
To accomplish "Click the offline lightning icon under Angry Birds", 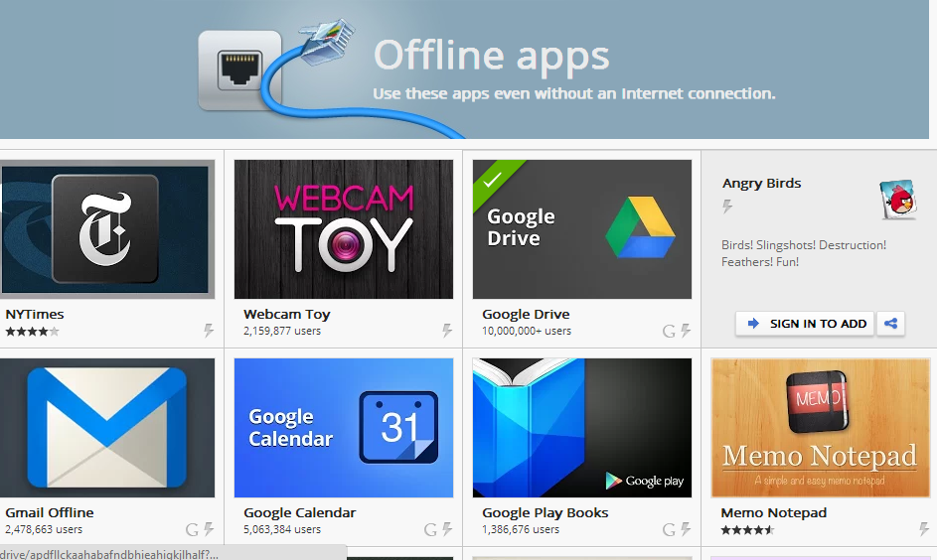I will (x=727, y=207).
